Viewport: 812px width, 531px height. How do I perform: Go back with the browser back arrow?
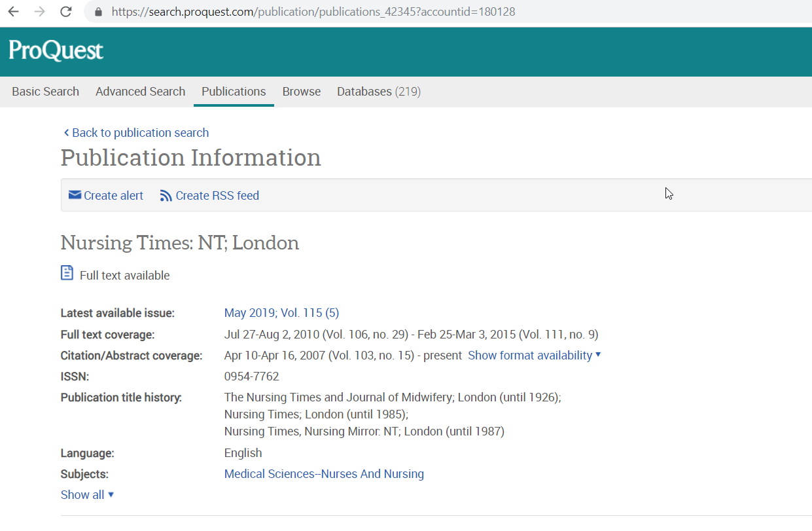pos(13,12)
